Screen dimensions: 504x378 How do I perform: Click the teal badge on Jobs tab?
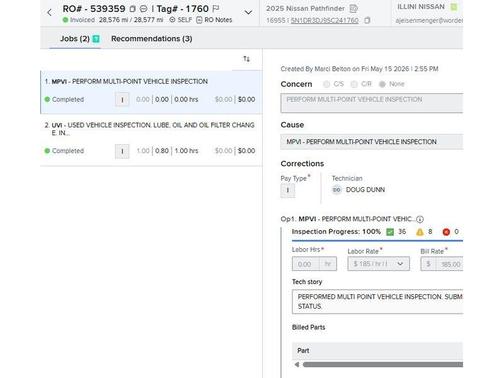(96, 39)
